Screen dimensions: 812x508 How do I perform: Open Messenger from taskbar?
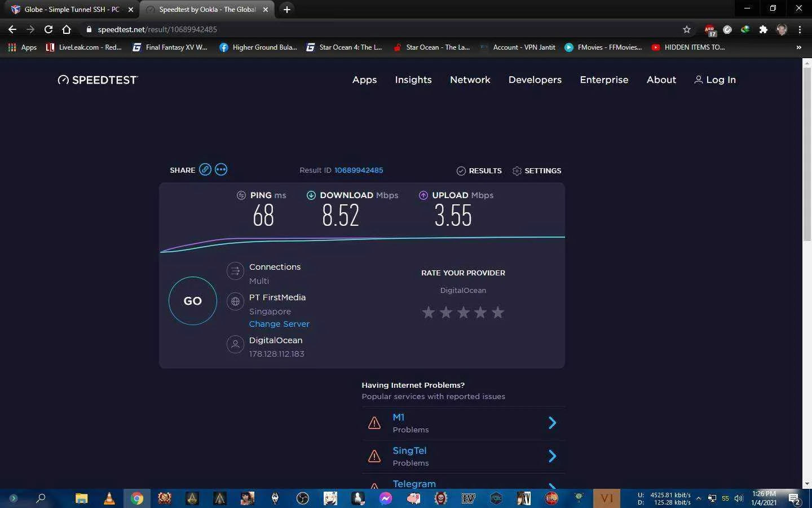(x=386, y=498)
